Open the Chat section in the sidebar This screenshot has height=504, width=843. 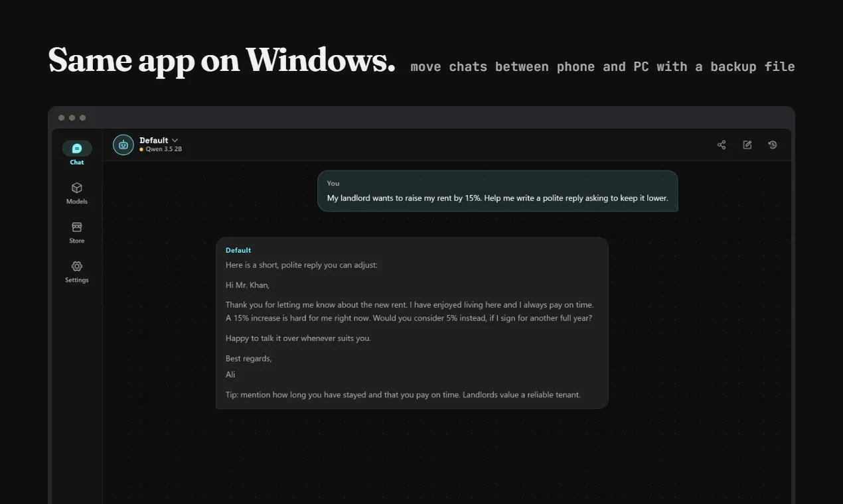point(77,153)
